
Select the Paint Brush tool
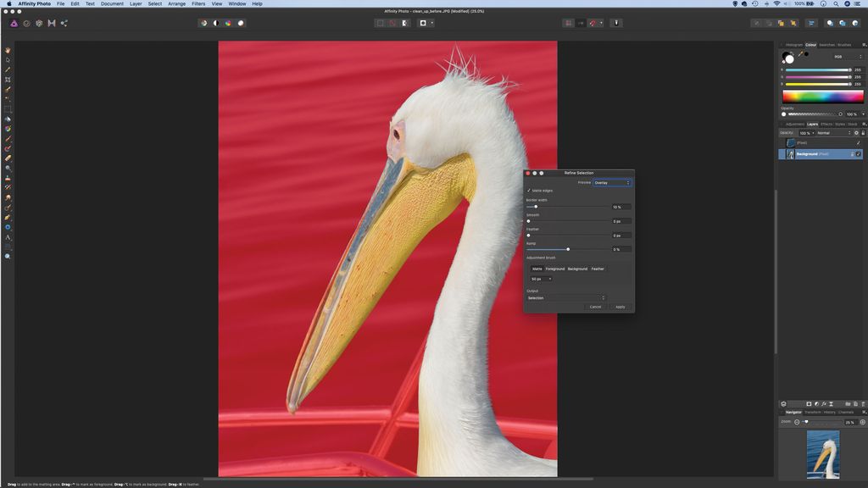click(7, 137)
